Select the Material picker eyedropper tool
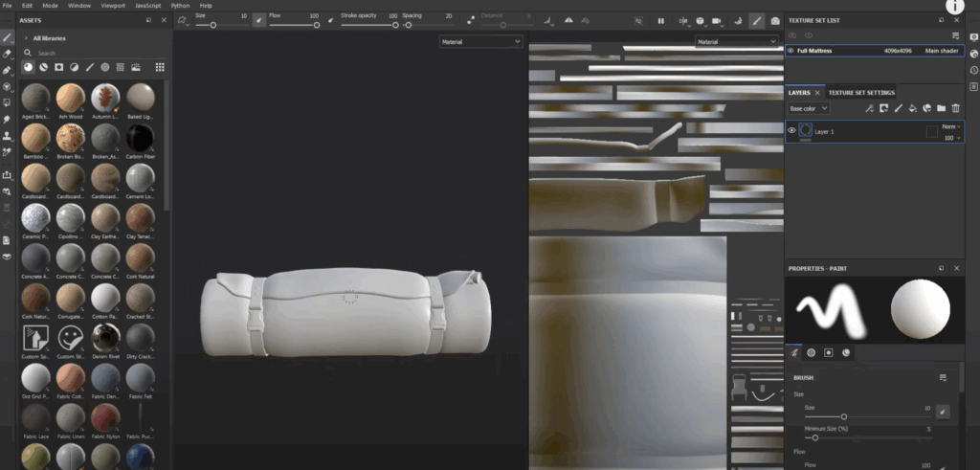Screen dimensions: 980x470 pyautogui.click(x=7, y=151)
